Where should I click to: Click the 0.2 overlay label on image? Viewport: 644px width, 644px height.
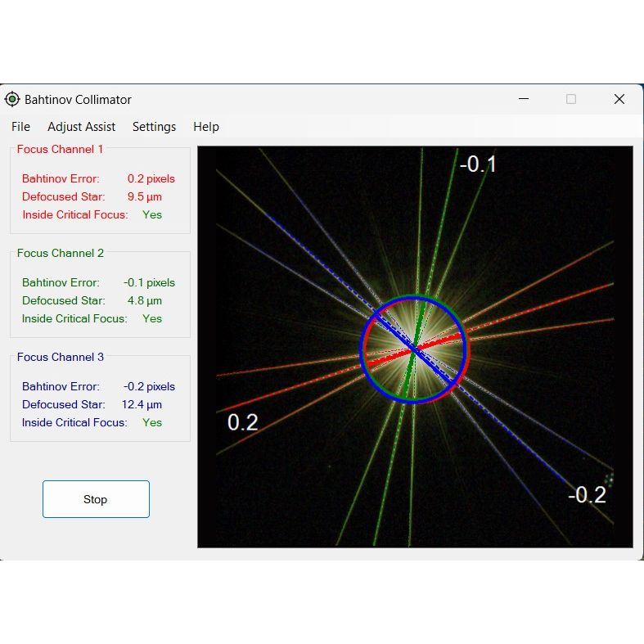pos(243,422)
